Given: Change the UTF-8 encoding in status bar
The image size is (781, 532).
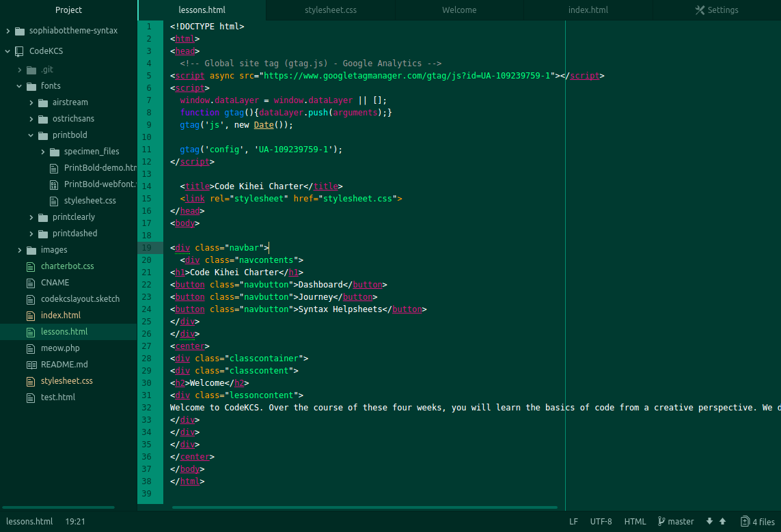Looking at the screenshot, I should (601, 522).
